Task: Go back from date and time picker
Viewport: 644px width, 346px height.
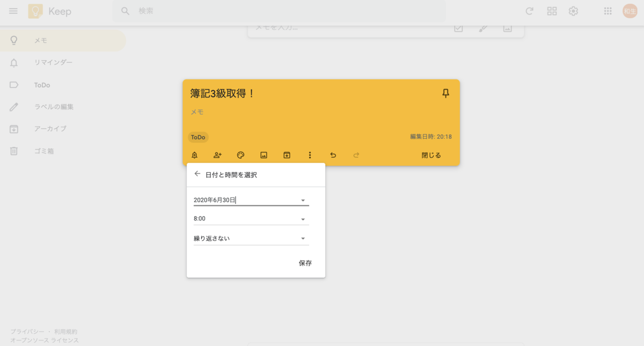Action: tap(197, 174)
